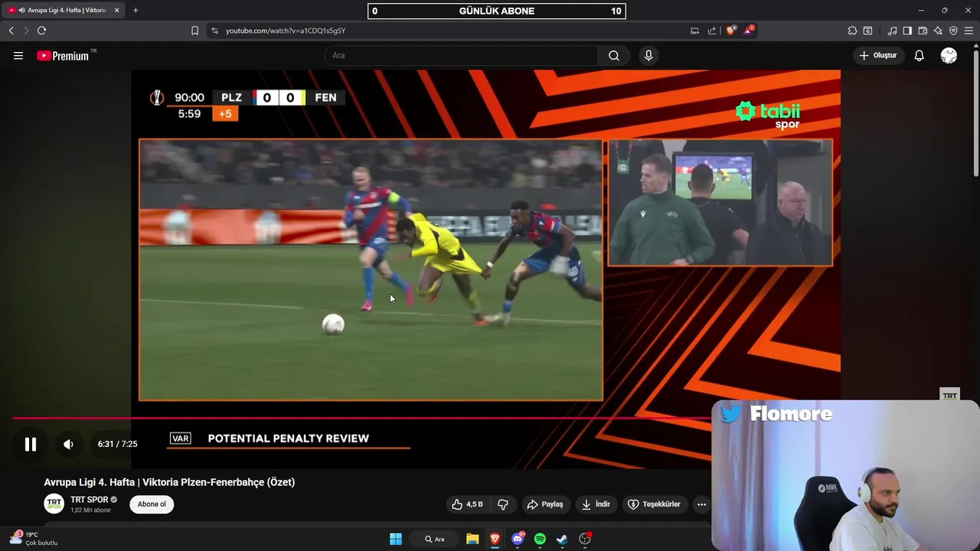Bookmark the page with the bookmark icon
Viewport: 980px width, 551px height.
194,31
